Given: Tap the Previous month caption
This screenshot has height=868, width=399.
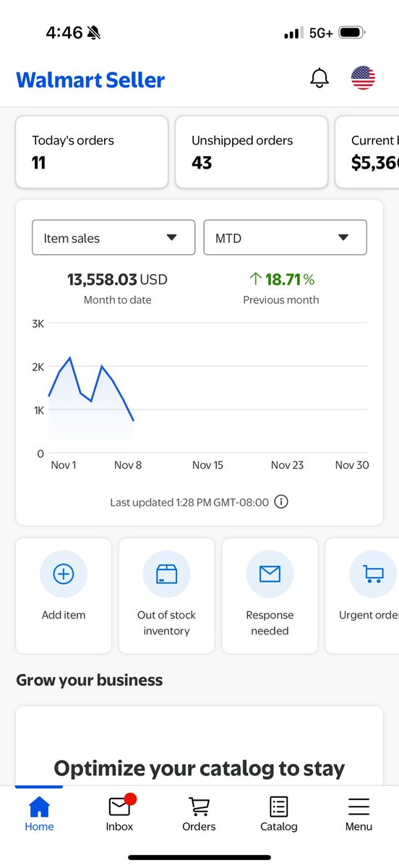Looking at the screenshot, I should point(281,299).
